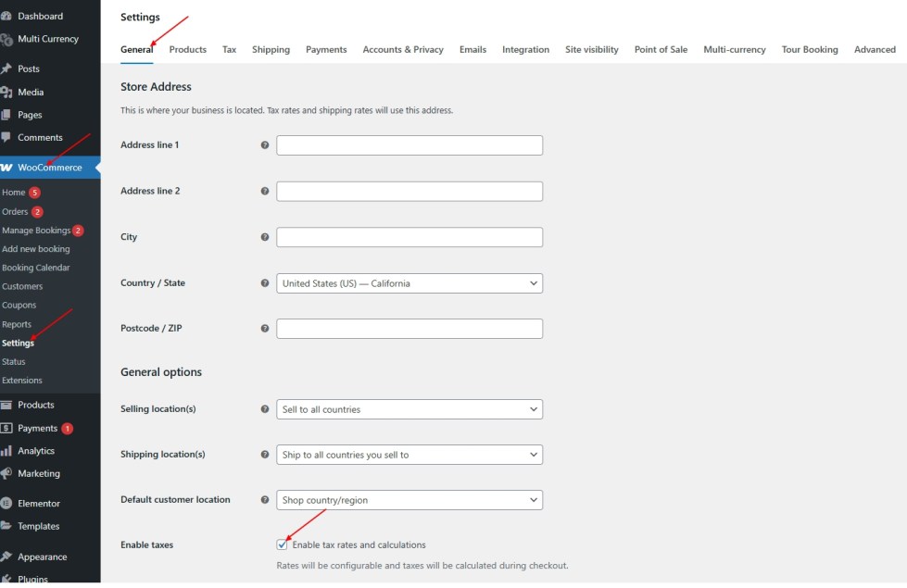Screen dimensions: 907x588
Task: Disable tax rates and calculations checkbox
Action: (283, 545)
